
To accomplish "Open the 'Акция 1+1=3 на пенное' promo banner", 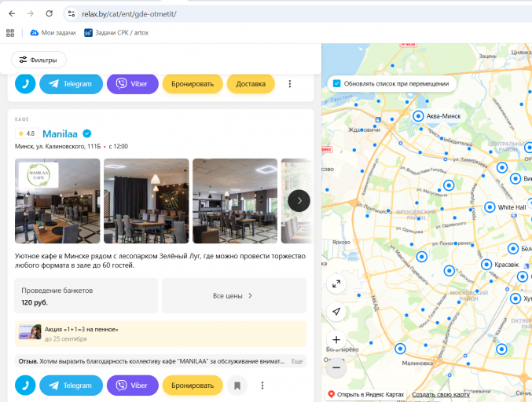I will [160, 334].
